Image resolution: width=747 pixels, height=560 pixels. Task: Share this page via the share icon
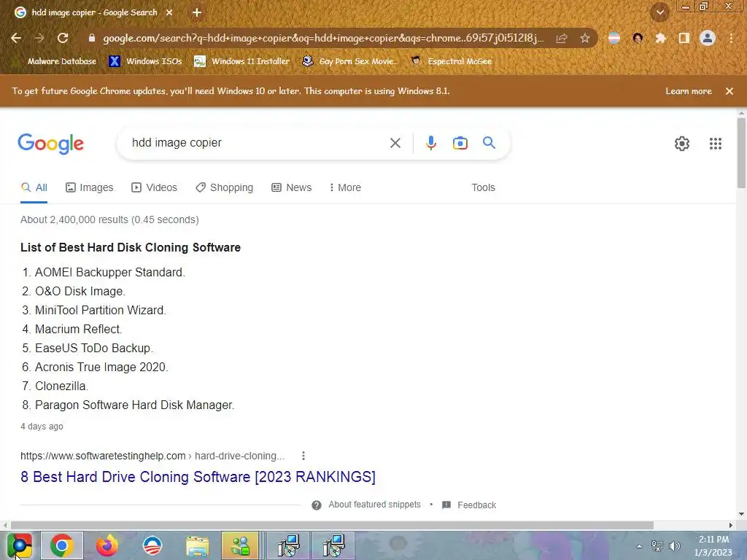pos(562,38)
